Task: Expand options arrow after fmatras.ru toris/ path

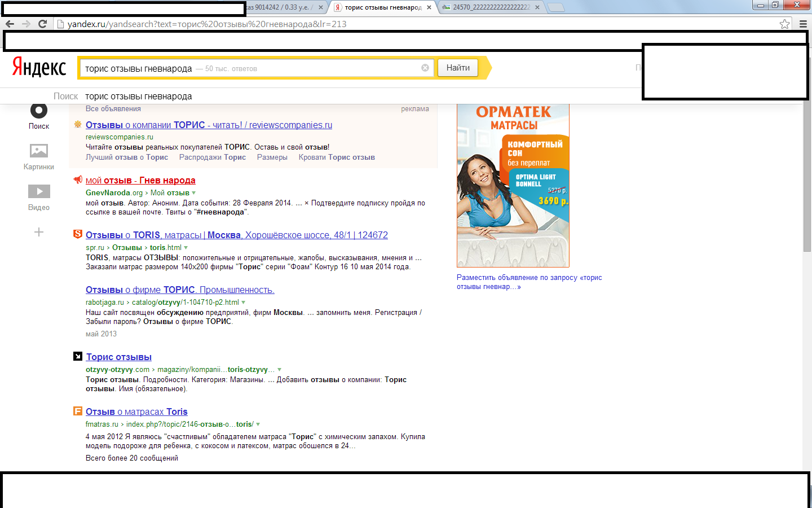Action: pos(258,424)
